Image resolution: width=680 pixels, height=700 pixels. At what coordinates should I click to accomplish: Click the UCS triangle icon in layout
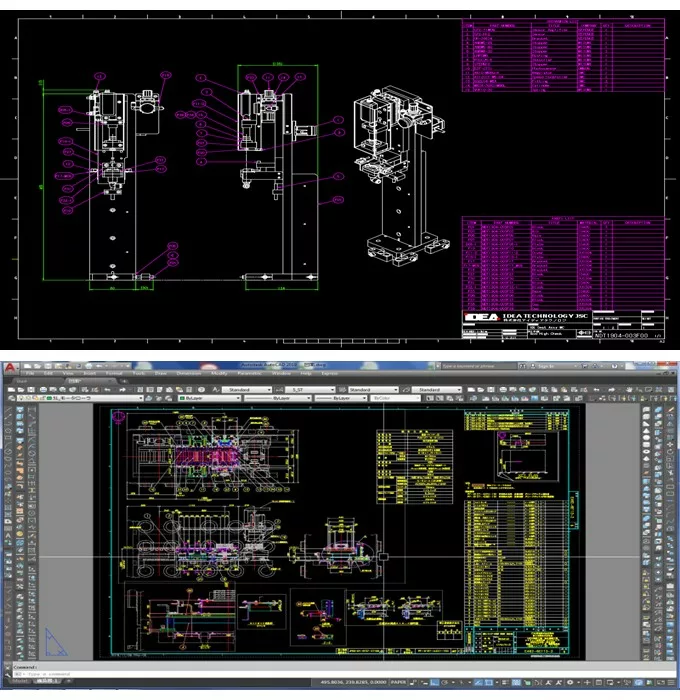56,642
